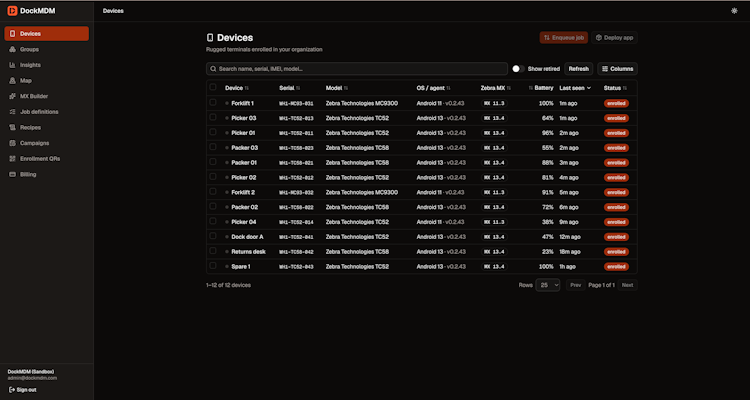The image size is (750, 400).
Task: Open the Columns chooser button
Action: tap(618, 69)
